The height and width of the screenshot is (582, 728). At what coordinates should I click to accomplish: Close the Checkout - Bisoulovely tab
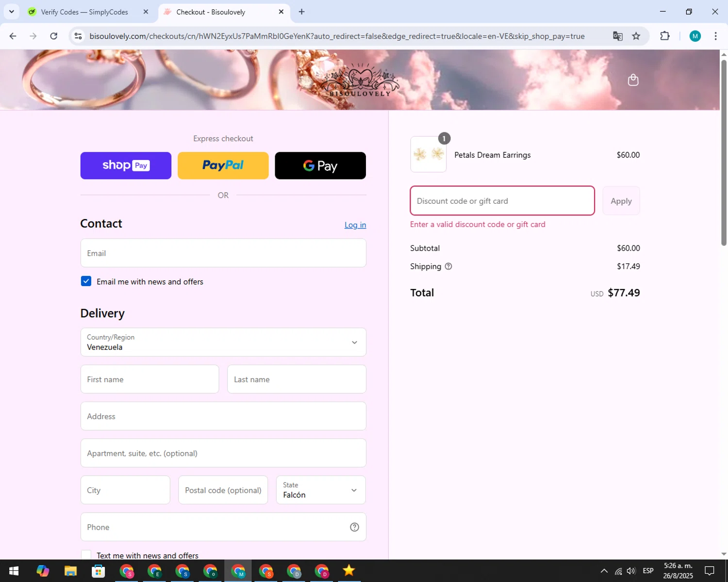[x=281, y=12]
